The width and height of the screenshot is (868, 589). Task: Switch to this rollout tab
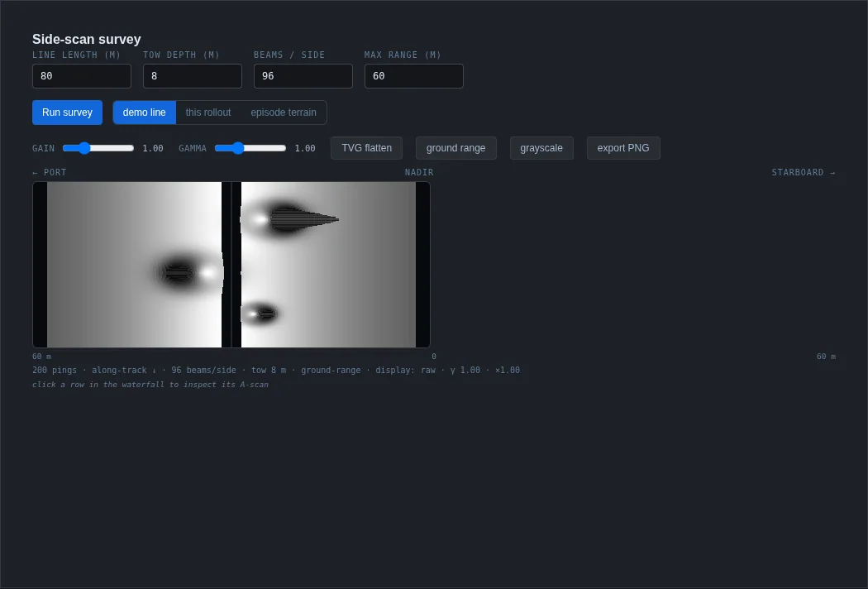pos(208,113)
